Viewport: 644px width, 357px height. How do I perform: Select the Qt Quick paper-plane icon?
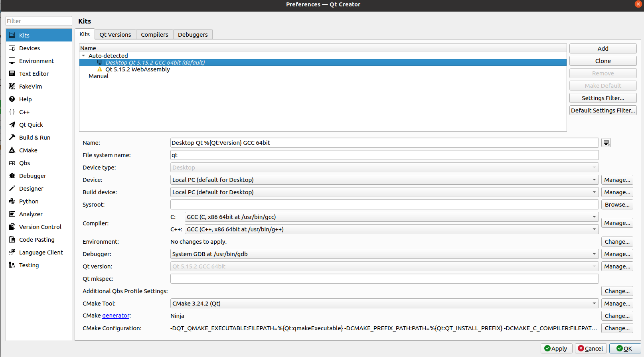tap(12, 124)
